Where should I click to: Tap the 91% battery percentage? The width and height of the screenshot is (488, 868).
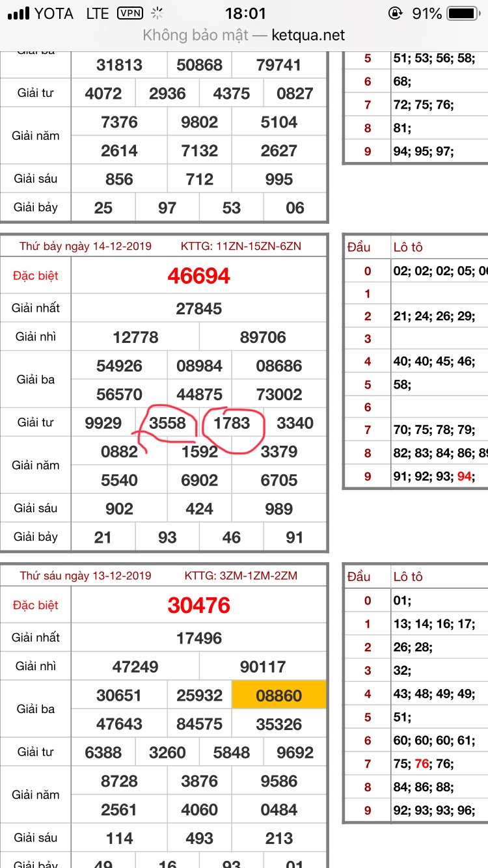pyautogui.click(x=427, y=13)
